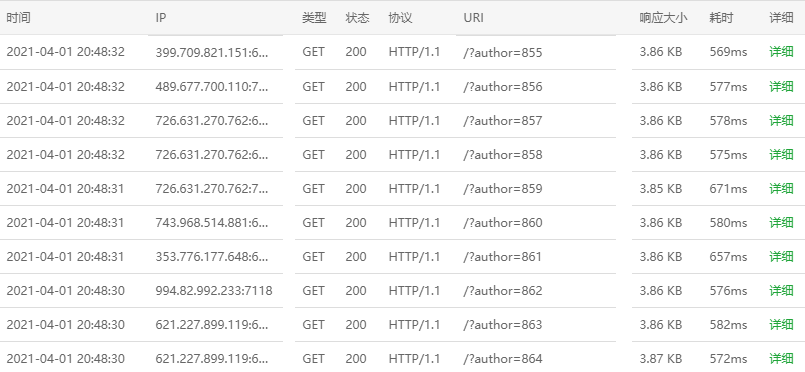Select the 582ms duration value
Screen dimensions: 805x372
tap(728, 324)
